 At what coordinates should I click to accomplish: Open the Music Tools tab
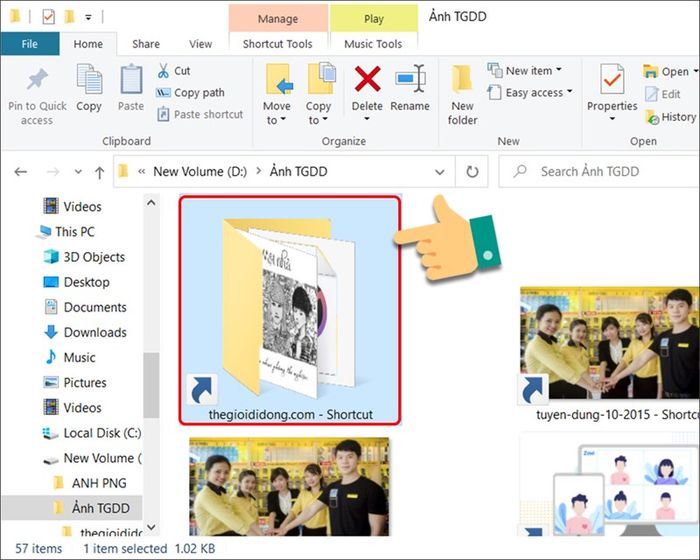(x=373, y=44)
